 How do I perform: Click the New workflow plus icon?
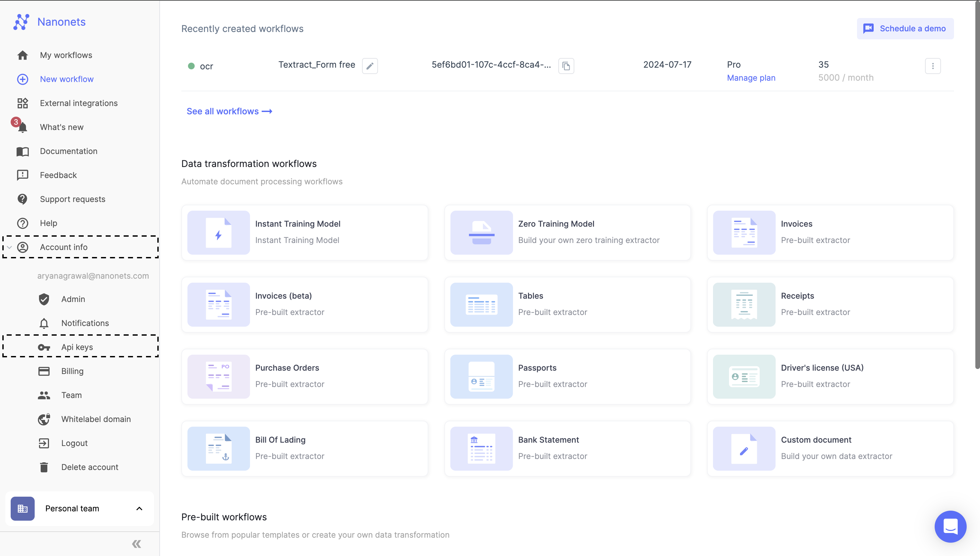tap(23, 79)
